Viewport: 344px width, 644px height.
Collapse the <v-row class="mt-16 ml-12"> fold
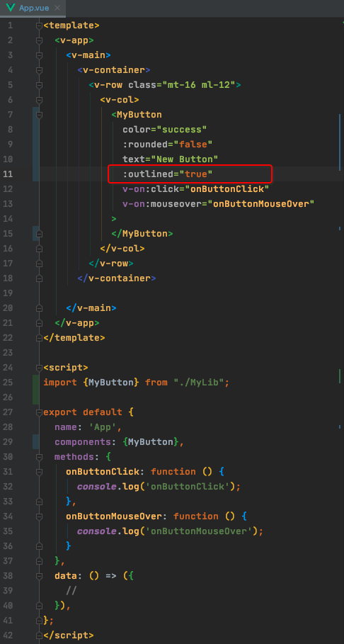tap(39, 85)
